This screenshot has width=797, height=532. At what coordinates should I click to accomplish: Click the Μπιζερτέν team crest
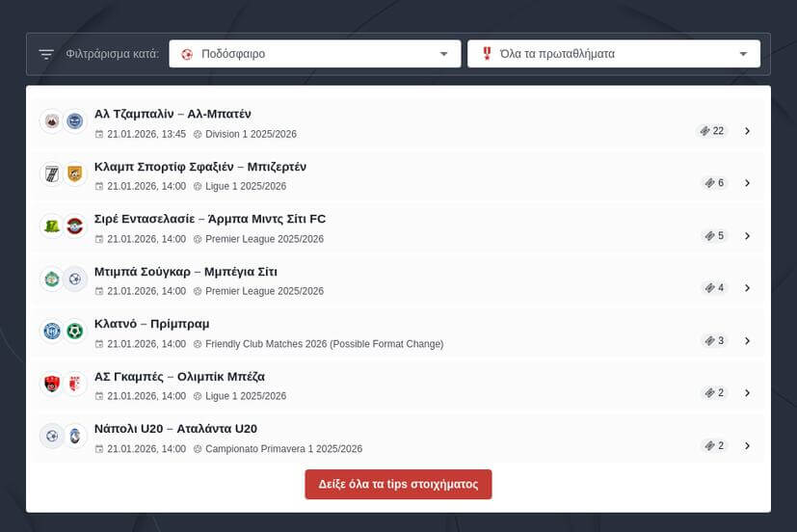[x=75, y=173]
